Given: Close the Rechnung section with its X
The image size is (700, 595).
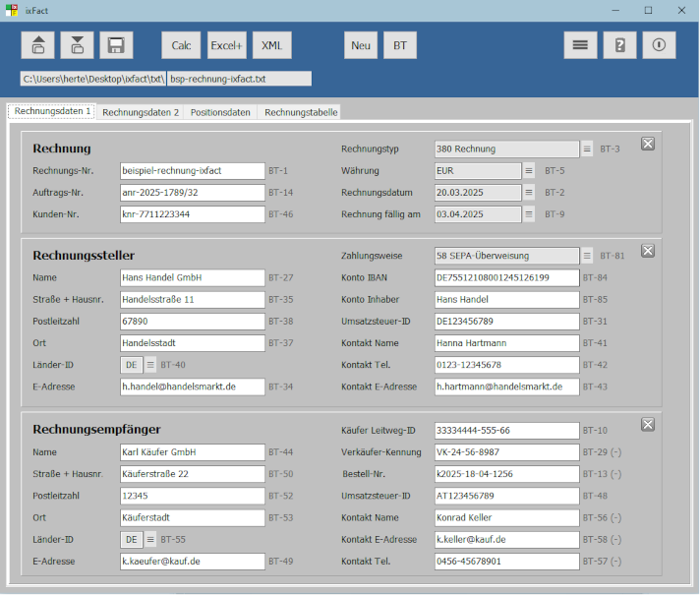Looking at the screenshot, I should [x=648, y=144].
